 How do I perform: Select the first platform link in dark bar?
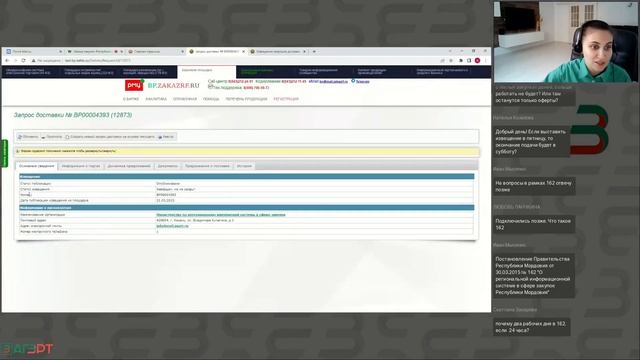(29, 72)
